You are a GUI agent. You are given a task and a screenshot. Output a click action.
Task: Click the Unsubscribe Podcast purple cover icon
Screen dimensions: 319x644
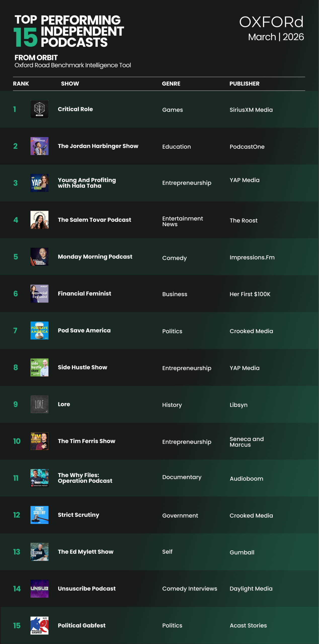click(x=39, y=589)
